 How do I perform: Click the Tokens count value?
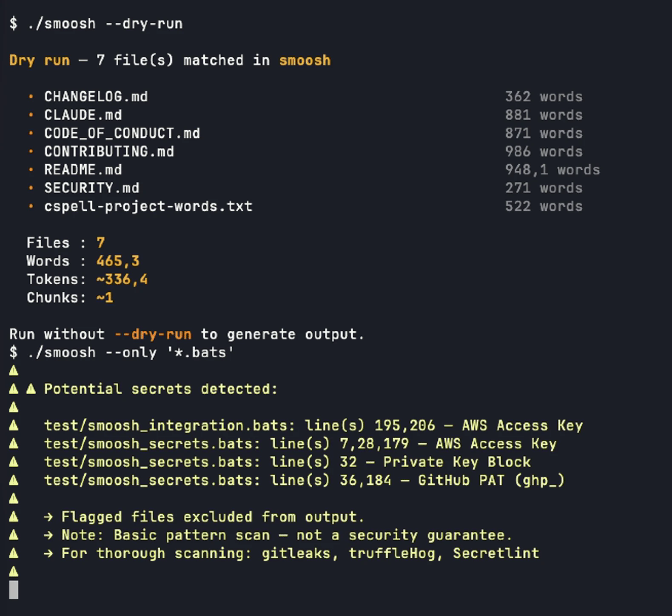(x=122, y=279)
